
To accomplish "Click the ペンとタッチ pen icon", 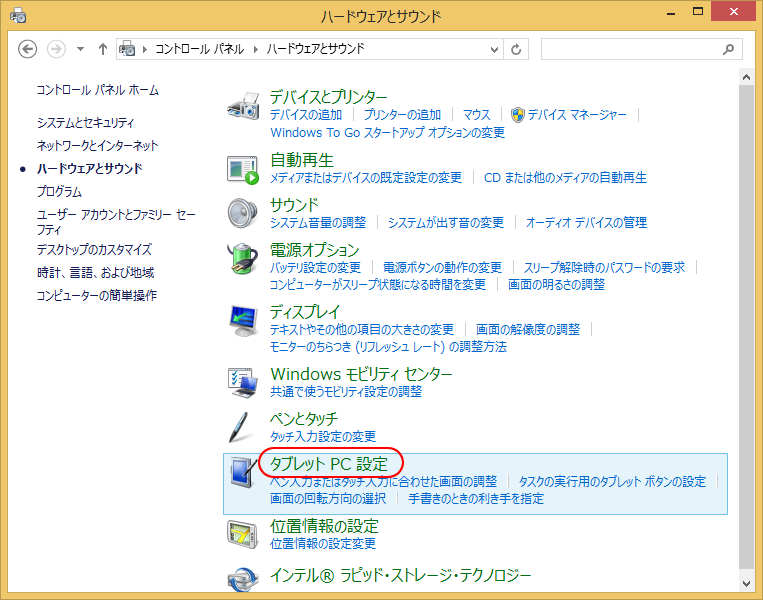I will pyautogui.click(x=242, y=428).
